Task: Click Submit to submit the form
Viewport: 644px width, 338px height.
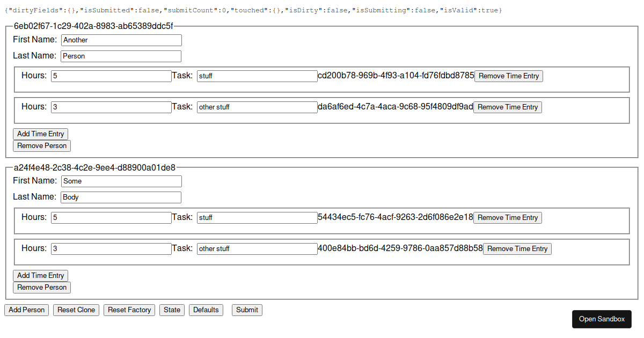Action: click(x=247, y=310)
